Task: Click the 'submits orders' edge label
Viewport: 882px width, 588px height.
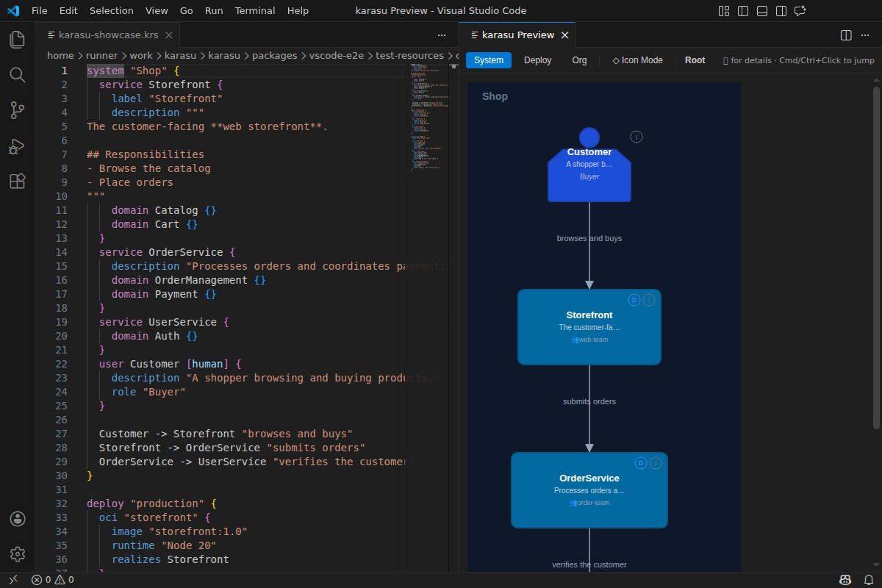Action: click(589, 401)
